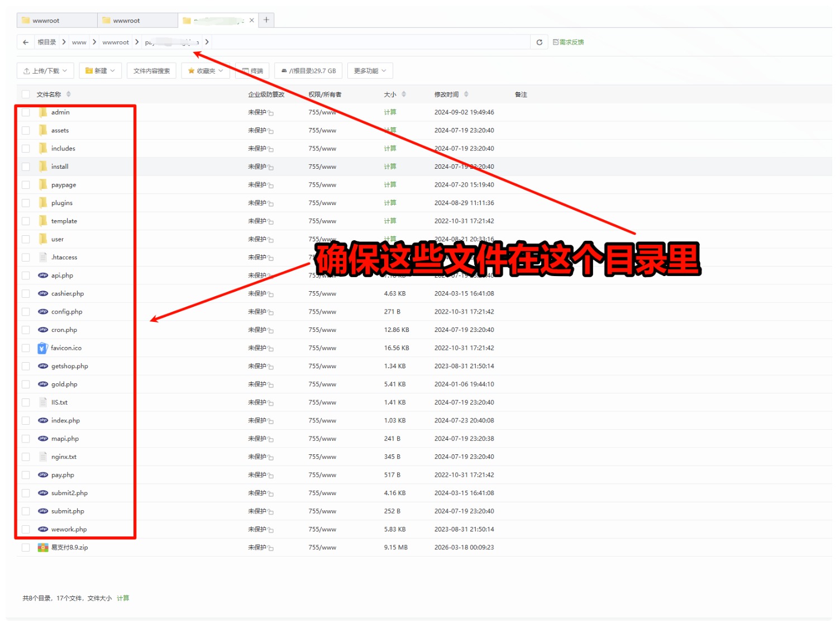
Task: Open the 上传/下载 dropdown
Action: 45,71
